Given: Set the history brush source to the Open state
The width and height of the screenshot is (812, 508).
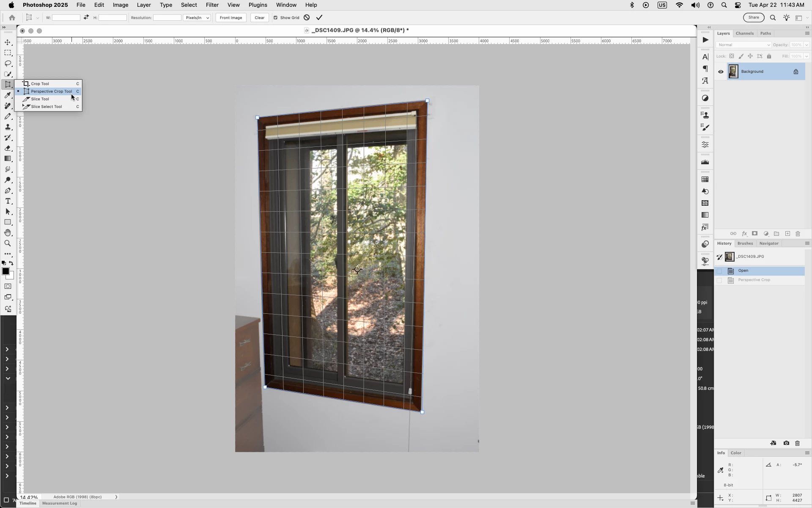Looking at the screenshot, I should click(x=719, y=271).
